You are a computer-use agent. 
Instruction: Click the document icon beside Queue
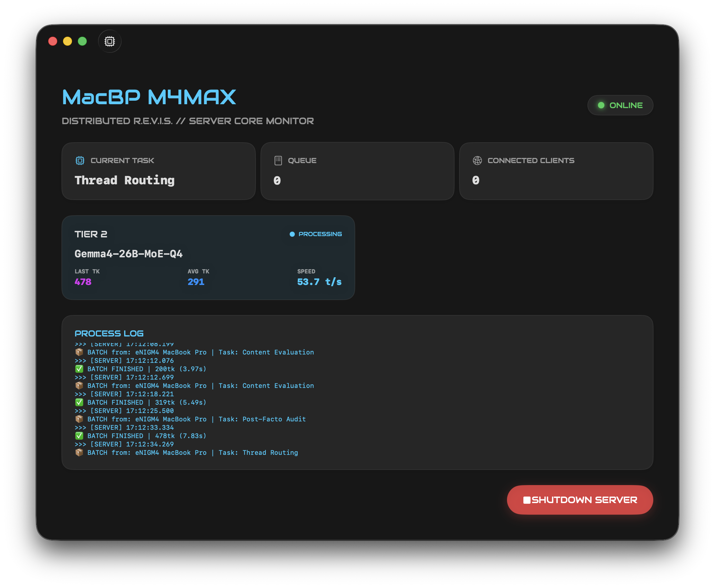(x=278, y=161)
